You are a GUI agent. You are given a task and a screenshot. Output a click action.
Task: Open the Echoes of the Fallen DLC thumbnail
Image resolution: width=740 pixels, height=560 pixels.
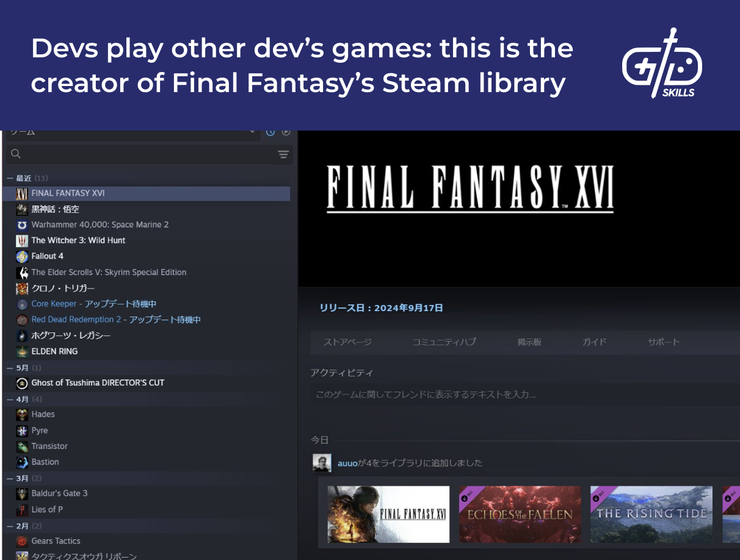(520, 514)
